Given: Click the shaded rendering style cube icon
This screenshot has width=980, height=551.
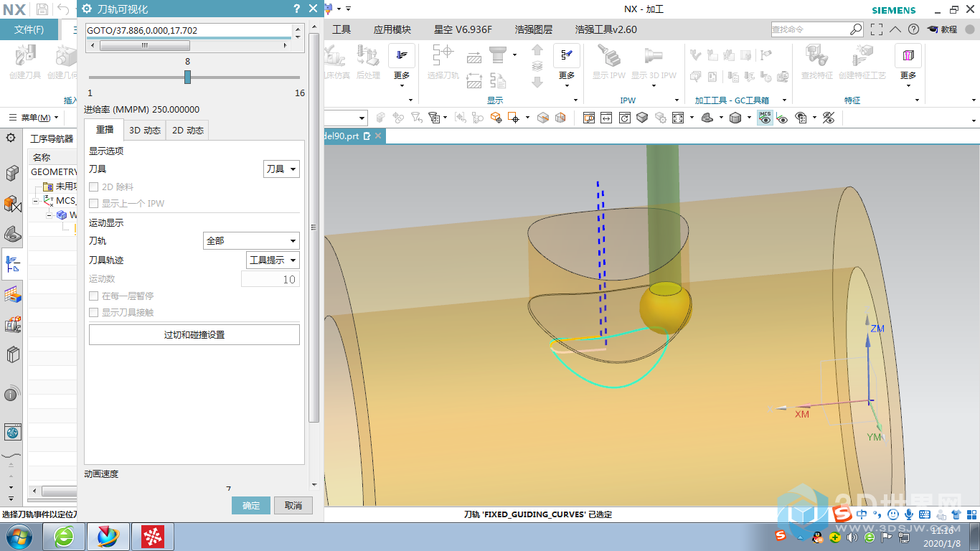Looking at the screenshot, I should coord(735,118).
